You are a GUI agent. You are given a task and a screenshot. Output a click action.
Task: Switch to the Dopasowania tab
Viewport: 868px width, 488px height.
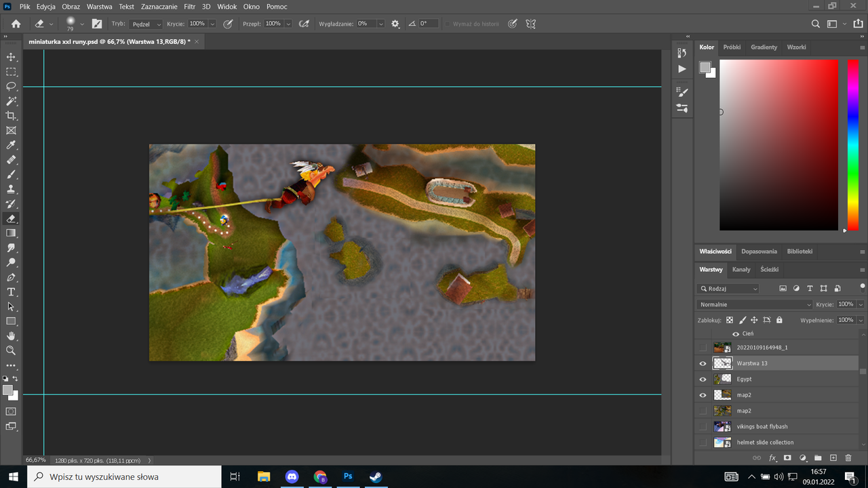click(x=759, y=251)
